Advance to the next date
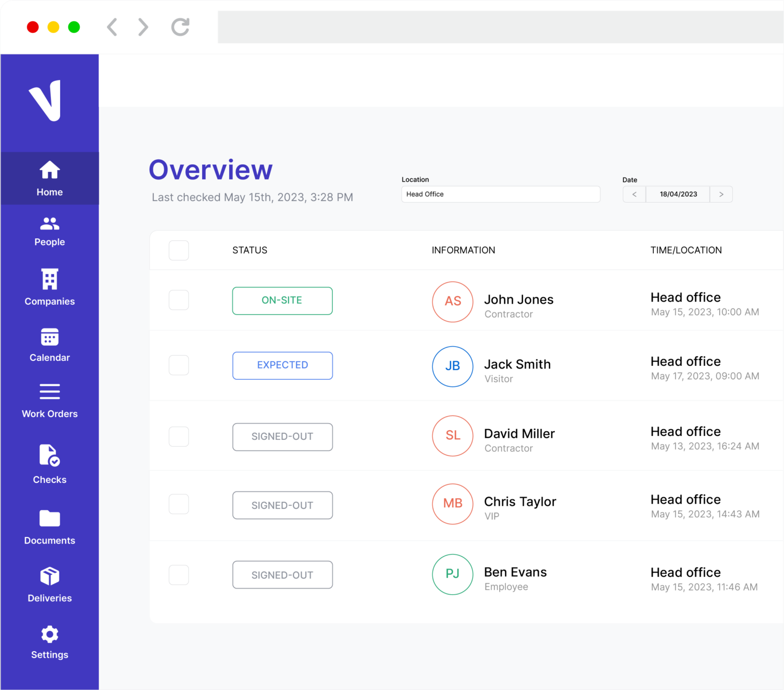Viewport: 784px width, 690px height. pyautogui.click(x=721, y=194)
